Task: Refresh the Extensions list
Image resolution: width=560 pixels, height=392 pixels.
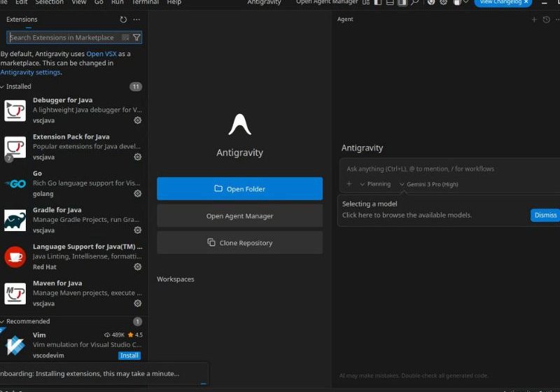Action: pos(123,20)
